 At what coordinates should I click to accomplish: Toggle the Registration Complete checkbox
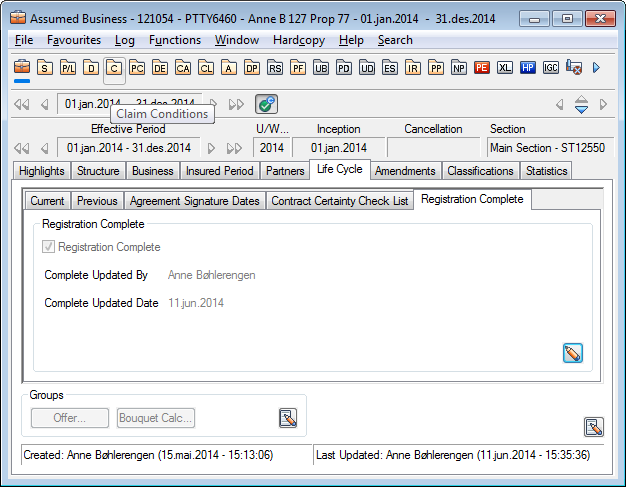[48, 247]
